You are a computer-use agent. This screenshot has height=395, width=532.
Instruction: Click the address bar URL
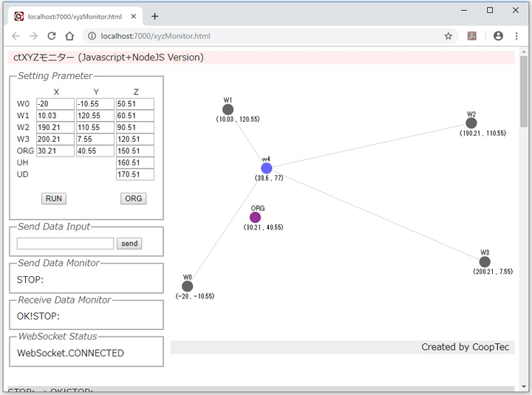coord(155,36)
